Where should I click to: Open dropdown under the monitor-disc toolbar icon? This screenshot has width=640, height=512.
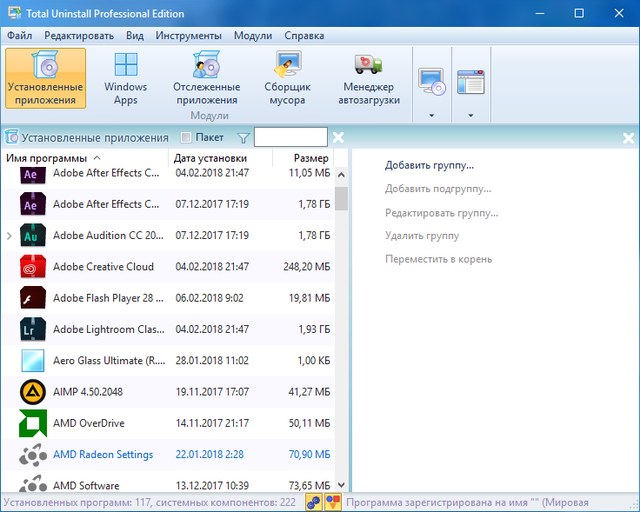pyautogui.click(x=432, y=115)
